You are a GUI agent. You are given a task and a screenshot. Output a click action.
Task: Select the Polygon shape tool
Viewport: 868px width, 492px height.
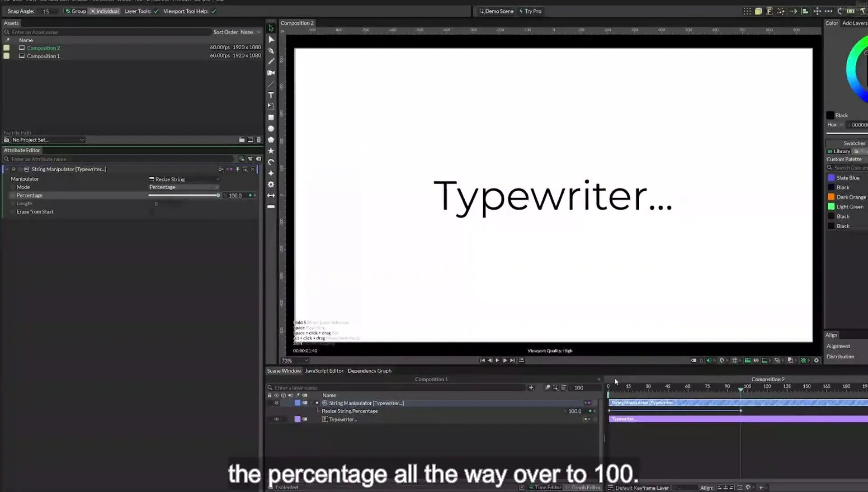[271, 140]
